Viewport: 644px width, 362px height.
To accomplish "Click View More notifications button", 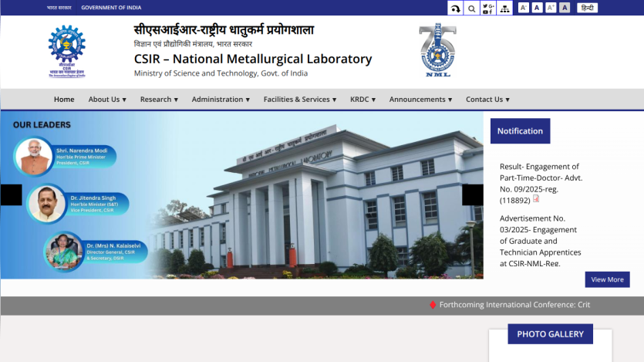I will tap(607, 279).
